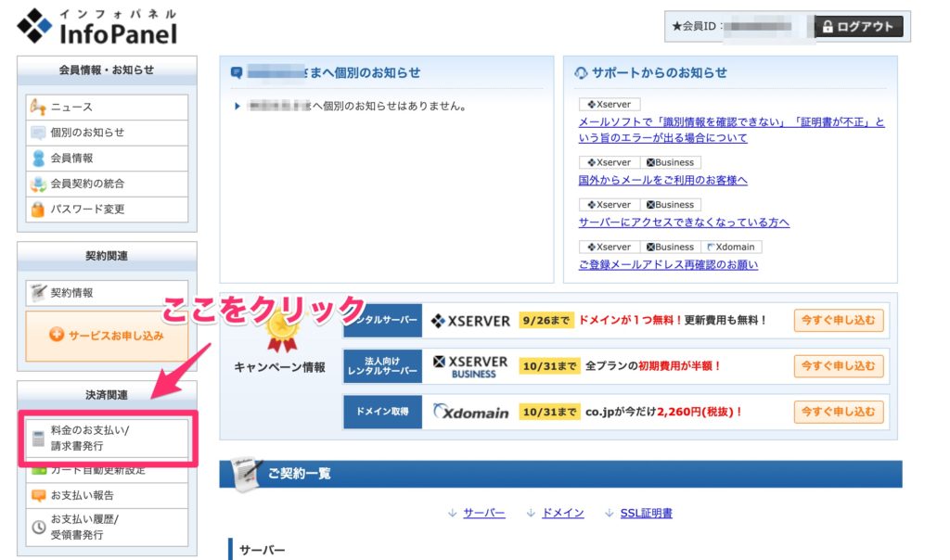This screenshot has width=950, height=560.
Task: Open 会員契約の統合 menu item
Action: [107, 184]
